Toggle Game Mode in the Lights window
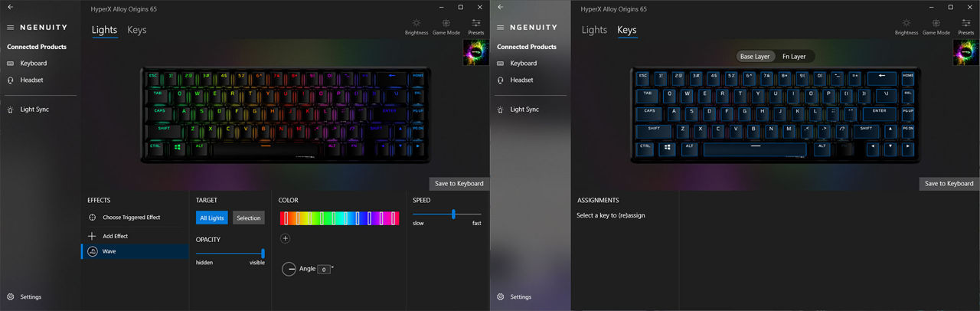 [x=446, y=27]
